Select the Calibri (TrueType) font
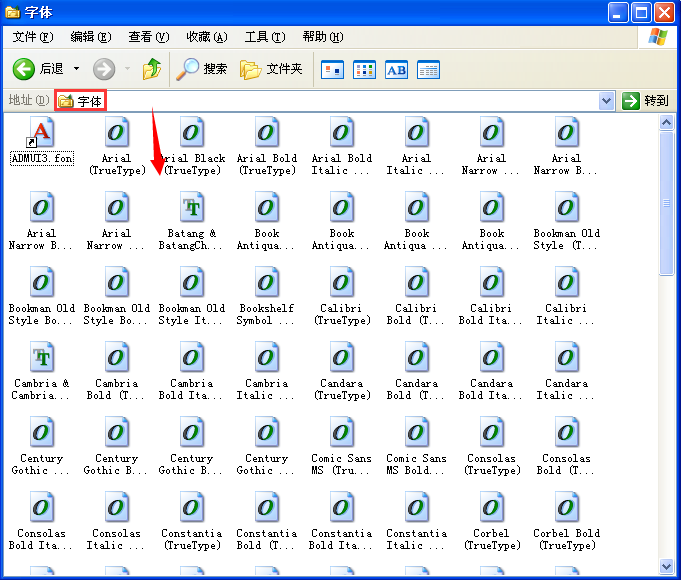The height and width of the screenshot is (580, 681). point(341,297)
